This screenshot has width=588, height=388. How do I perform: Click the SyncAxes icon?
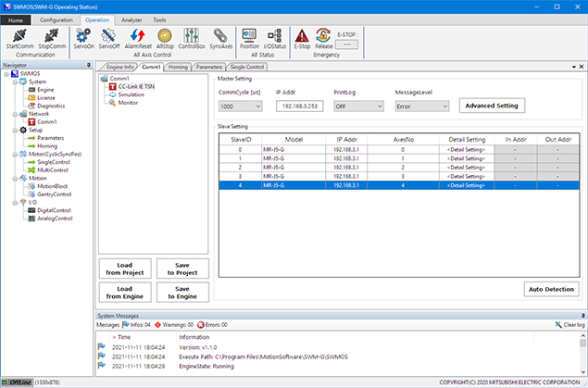(x=221, y=35)
